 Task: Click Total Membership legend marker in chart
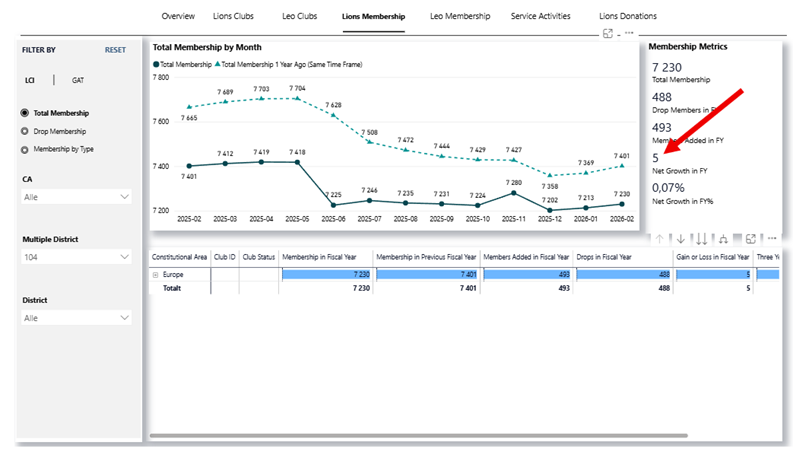(156, 64)
